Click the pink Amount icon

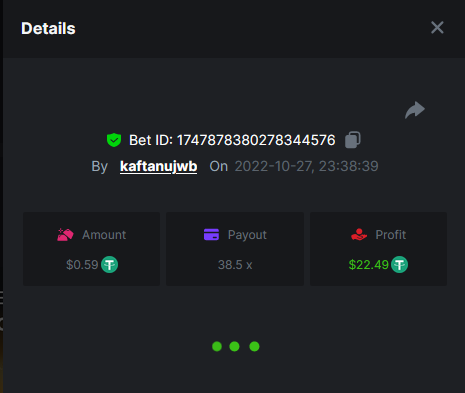point(65,235)
